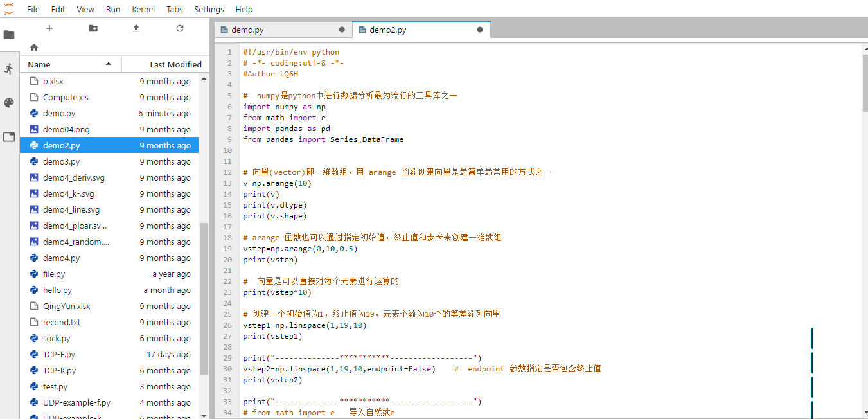The width and height of the screenshot is (868, 419).
Task: Click code line 30 with endpoint=False
Action: point(421,369)
